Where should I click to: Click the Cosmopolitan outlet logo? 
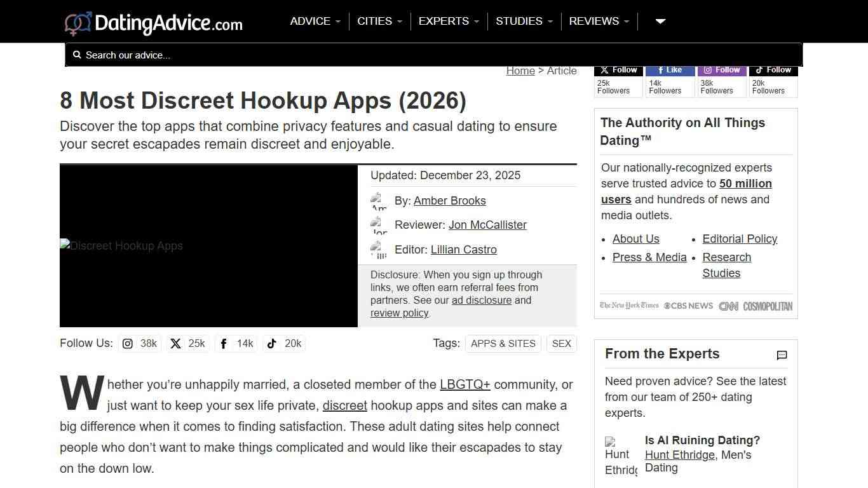[768, 306]
